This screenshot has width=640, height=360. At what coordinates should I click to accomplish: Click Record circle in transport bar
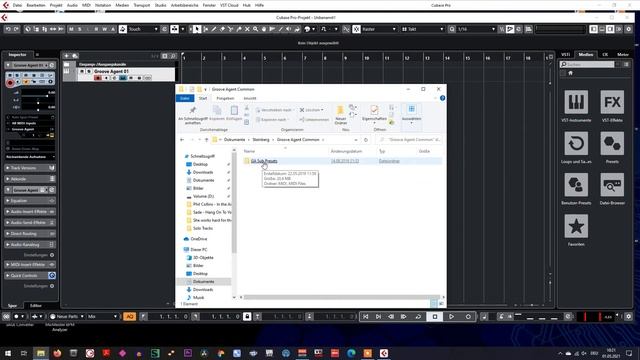(x=468, y=316)
